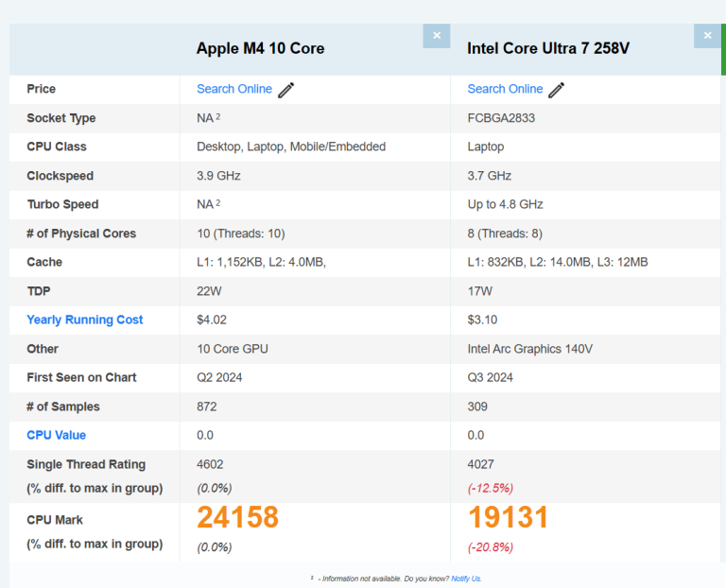Open the Yearly Running Cost link
This screenshot has width=726, height=588.
coord(85,320)
